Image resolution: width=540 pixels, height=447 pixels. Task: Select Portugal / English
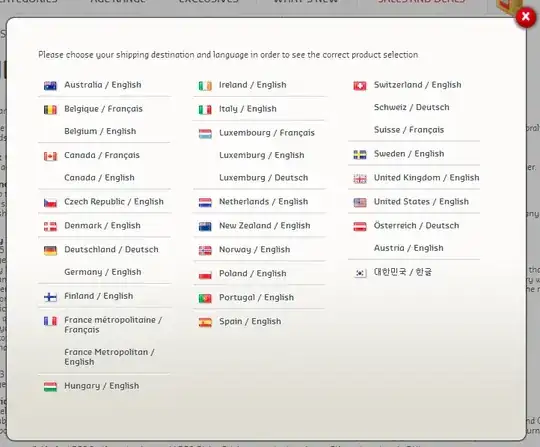point(257,298)
